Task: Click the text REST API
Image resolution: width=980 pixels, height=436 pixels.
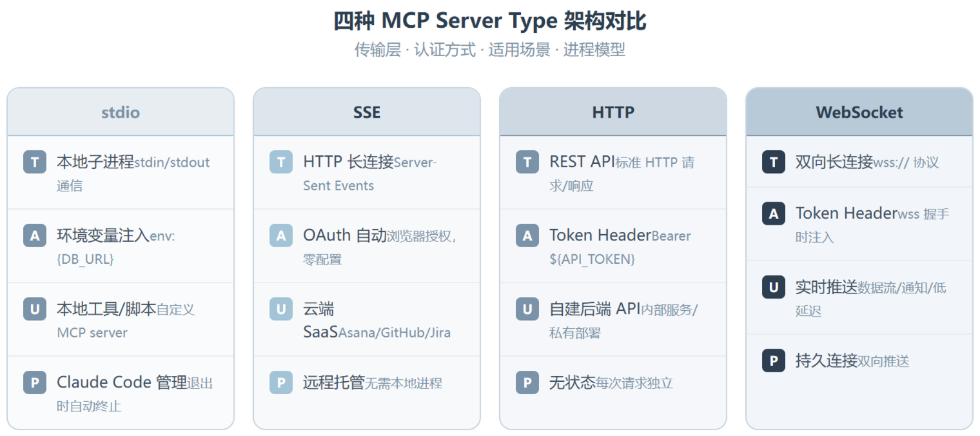Action: tap(582, 162)
